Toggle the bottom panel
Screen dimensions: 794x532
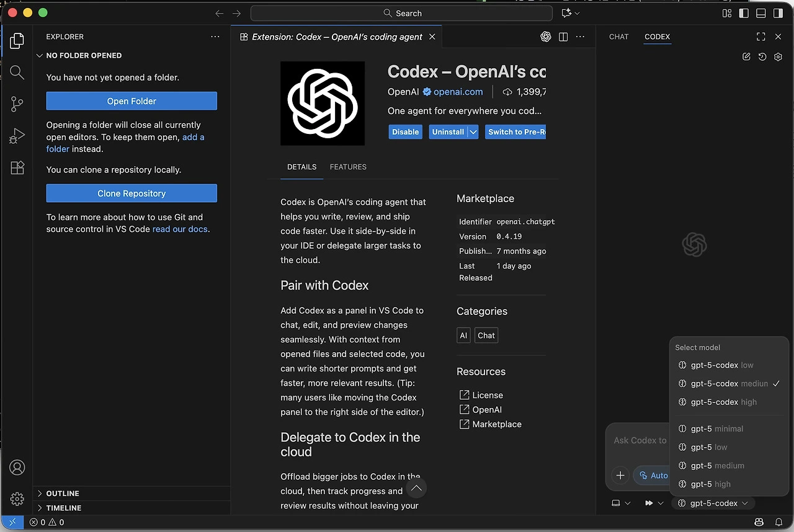[x=761, y=13]
